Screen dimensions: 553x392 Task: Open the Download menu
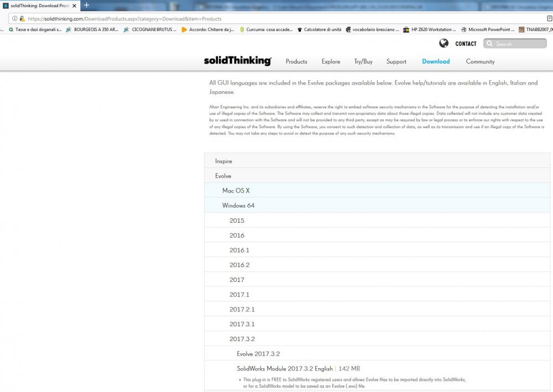[x=436, y=61]
